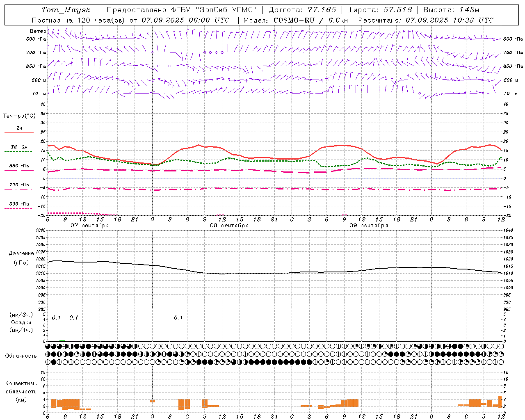The width and height of the screenshot is (525, 420).
Task: Click the Прогноз на 120 часа(ов) text
Action: tap(79, 20)
